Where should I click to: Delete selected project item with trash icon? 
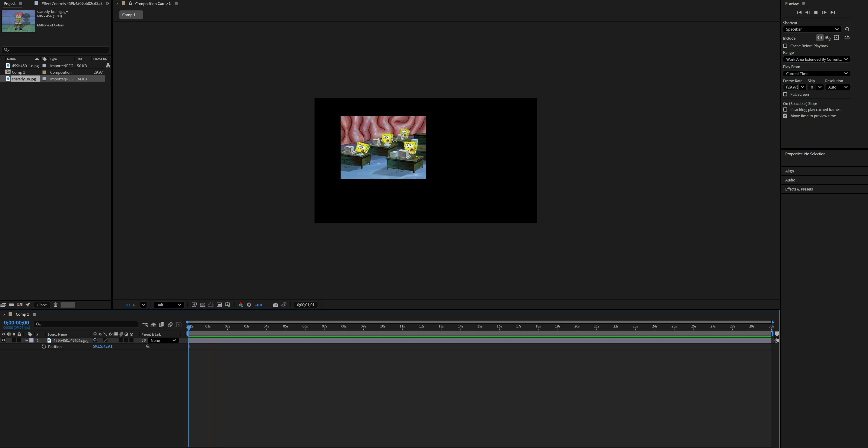[56, 305]
